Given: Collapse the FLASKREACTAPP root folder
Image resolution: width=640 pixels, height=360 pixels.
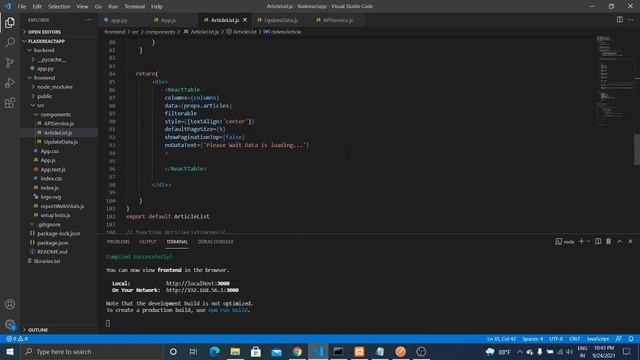Looking at the screenshot, I should pos(46,41).
